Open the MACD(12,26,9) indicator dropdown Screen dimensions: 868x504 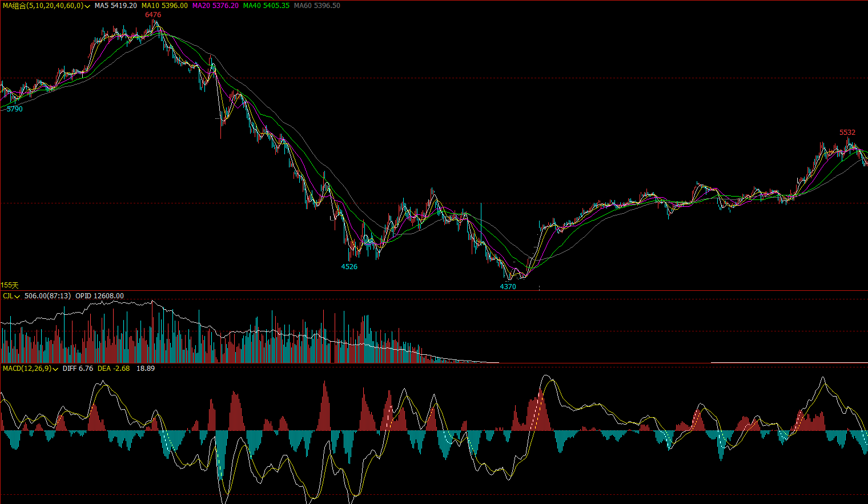[55, 369]
